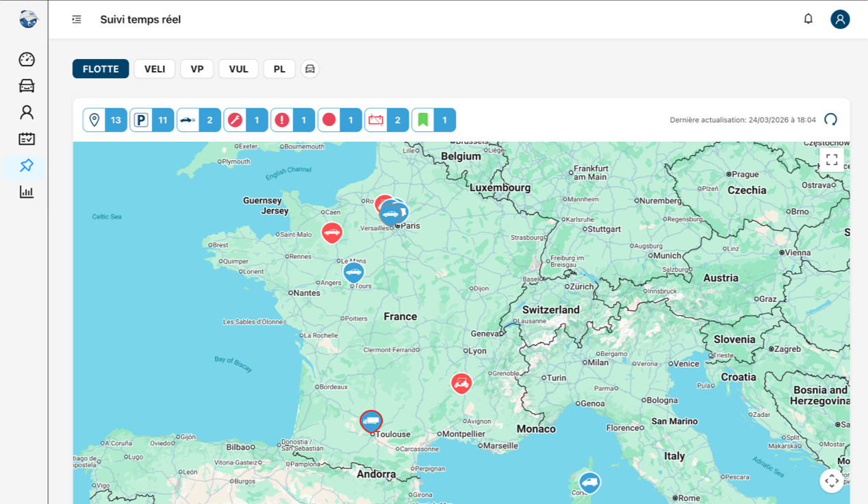Click the 'Milan' city label on the map

point(598,362)
